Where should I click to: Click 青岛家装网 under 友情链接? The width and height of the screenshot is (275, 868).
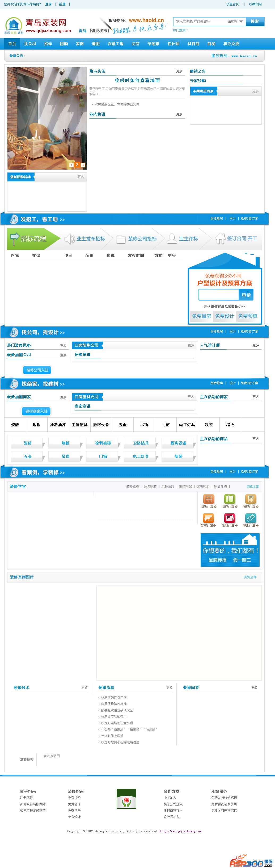click(x=52, y=756)
